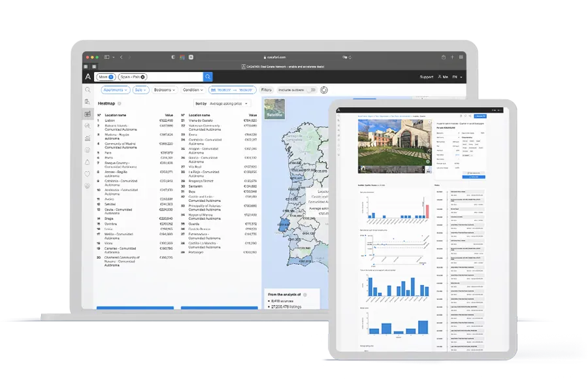This screenshot has height=379, width=588.
Task: Click the Filters button
Action: [x=267, y=90]
